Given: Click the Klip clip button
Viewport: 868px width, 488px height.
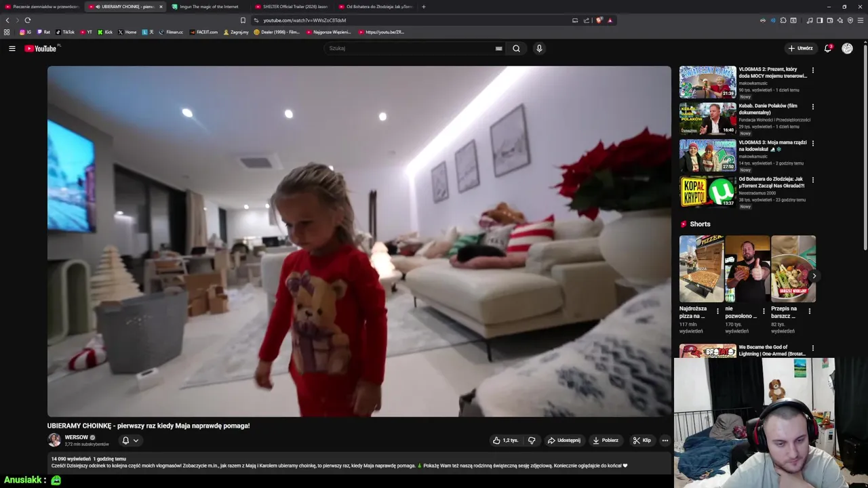Looking at the screenshot, I should click(642, 441).
